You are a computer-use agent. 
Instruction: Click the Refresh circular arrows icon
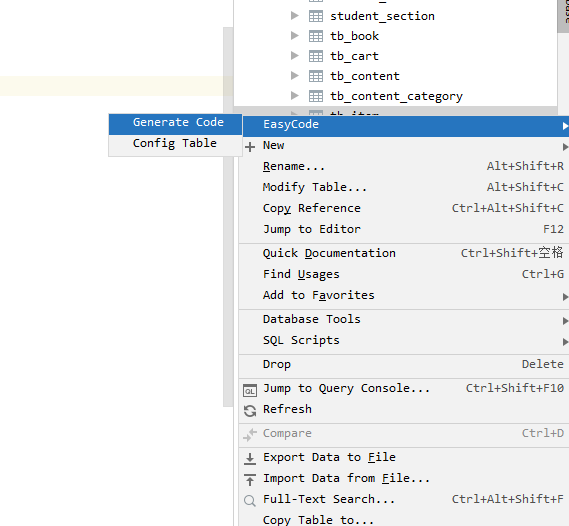250,411
